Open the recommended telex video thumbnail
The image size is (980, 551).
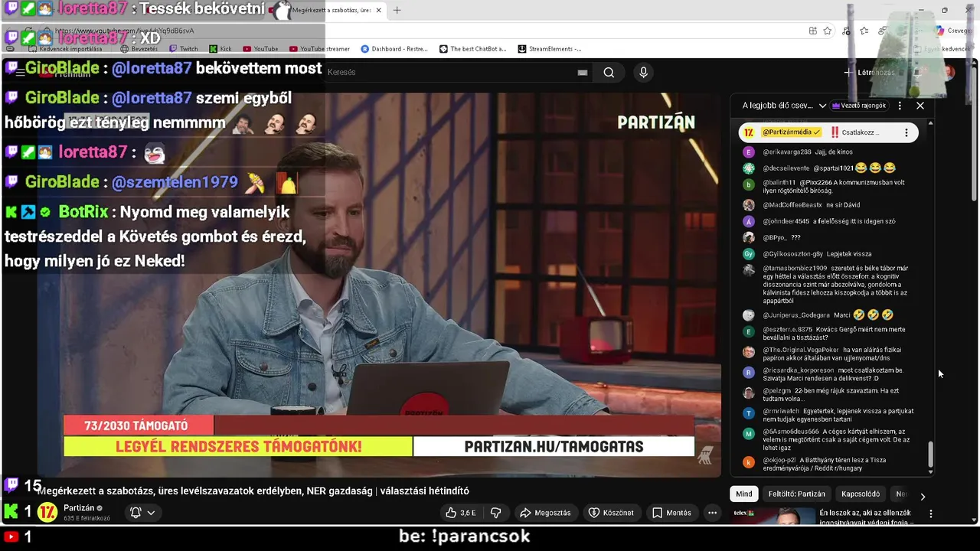click(773, 517)
